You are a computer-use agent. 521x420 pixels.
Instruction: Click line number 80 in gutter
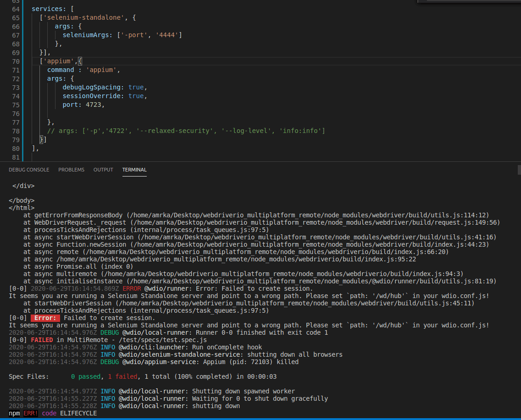tap(16, 149)
